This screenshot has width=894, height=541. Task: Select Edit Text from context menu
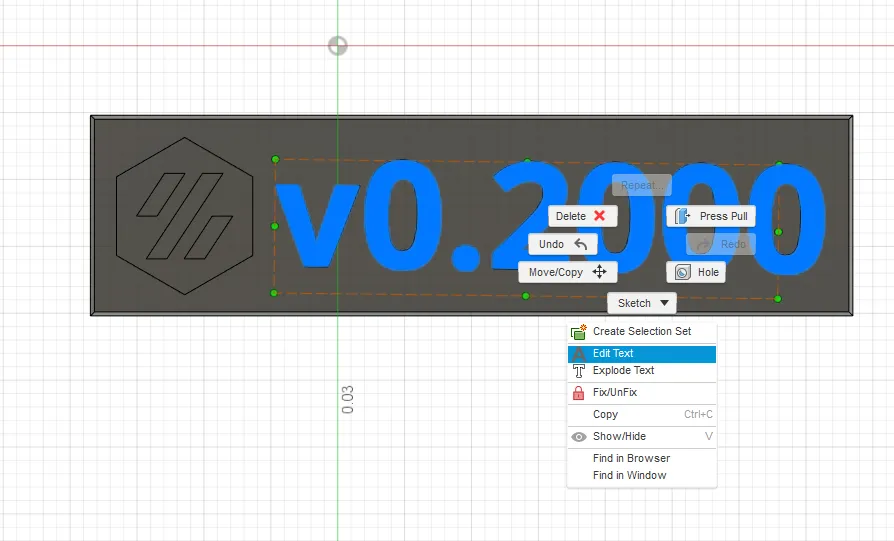[642, 353]
